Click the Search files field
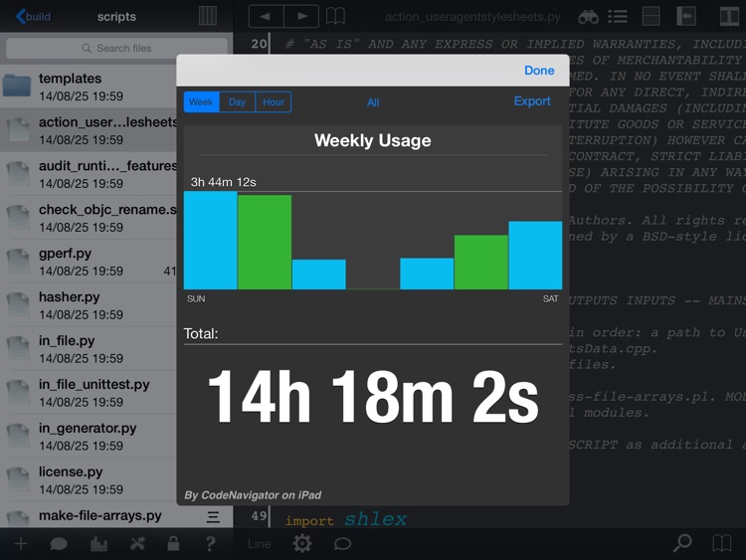The width and height of the screenshot is (746, 560). (x=116, y=48)
